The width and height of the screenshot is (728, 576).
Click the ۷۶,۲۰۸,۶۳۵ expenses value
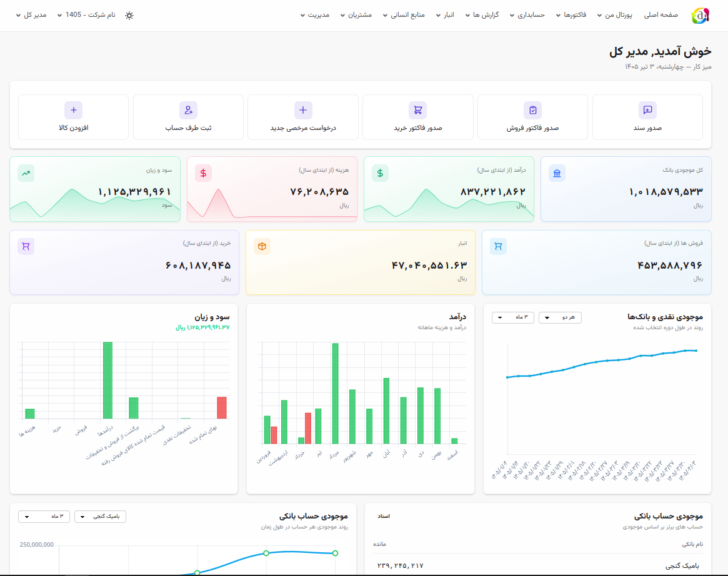pos(319,192)
